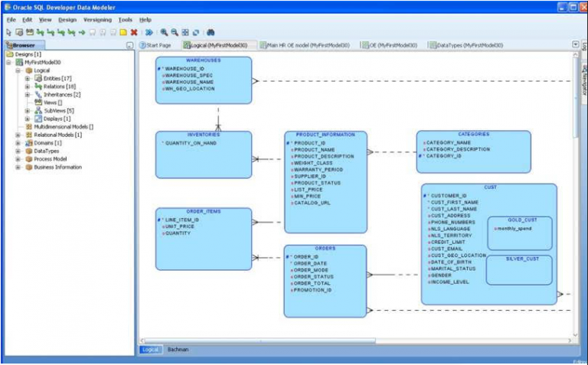
Task: Click the Fit Screen toolbar icon
Action: pos(185,33)
